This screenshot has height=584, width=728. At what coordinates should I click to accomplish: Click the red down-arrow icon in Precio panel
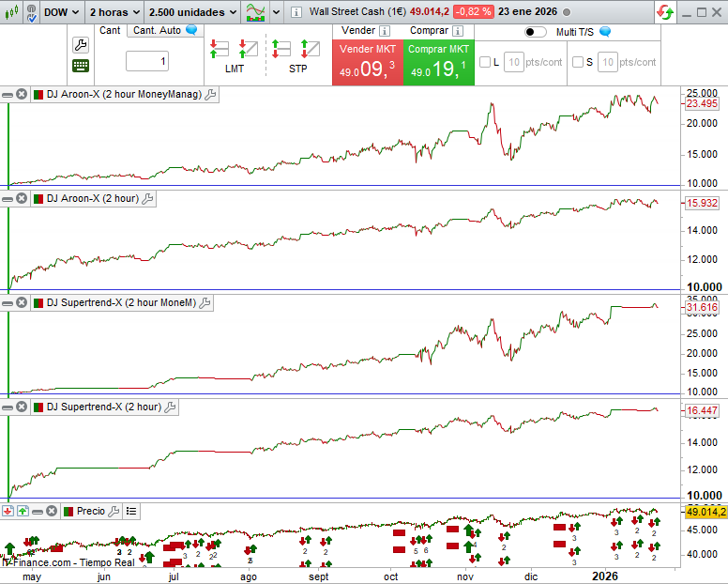pos(8,511)
